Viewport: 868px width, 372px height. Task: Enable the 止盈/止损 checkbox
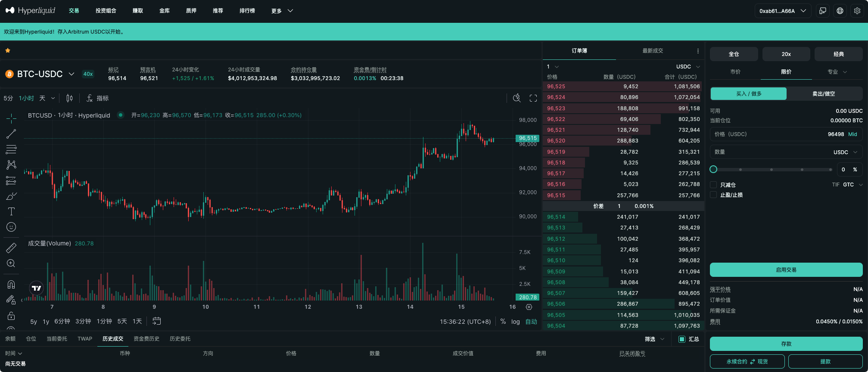coord(713,195)
